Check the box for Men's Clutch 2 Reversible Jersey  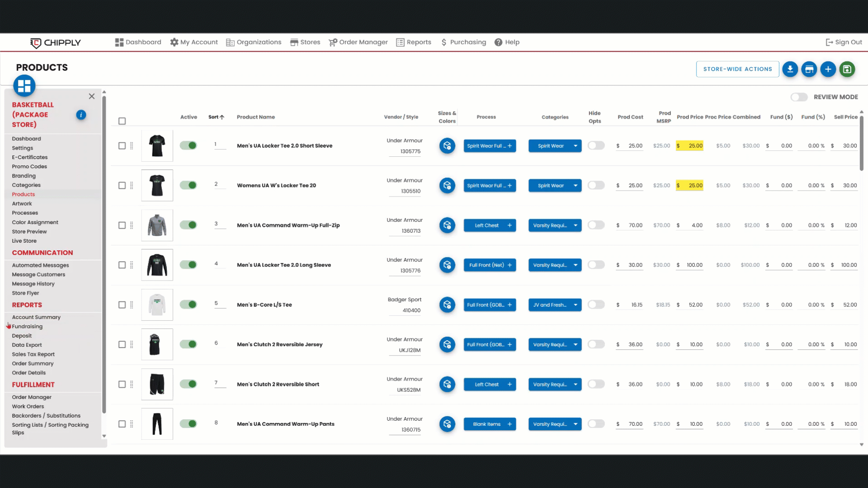click(x=122, y=345)
